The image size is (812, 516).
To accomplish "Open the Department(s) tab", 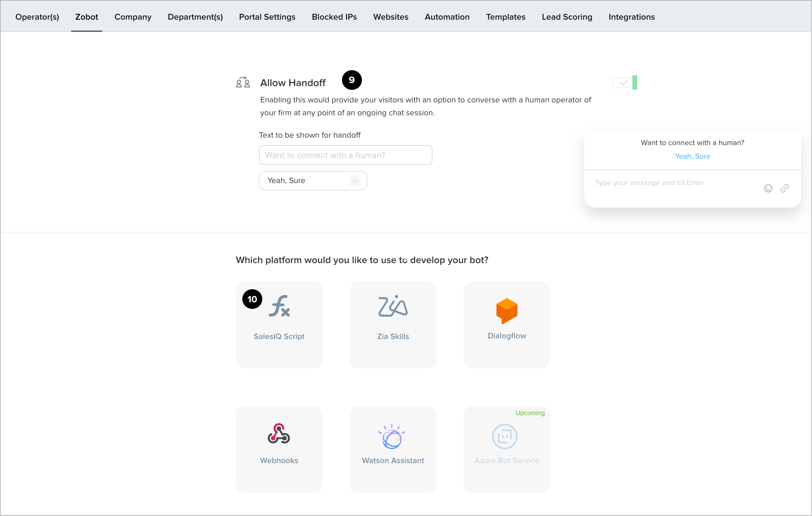I will pyautogui.click(x=195, y=17).
